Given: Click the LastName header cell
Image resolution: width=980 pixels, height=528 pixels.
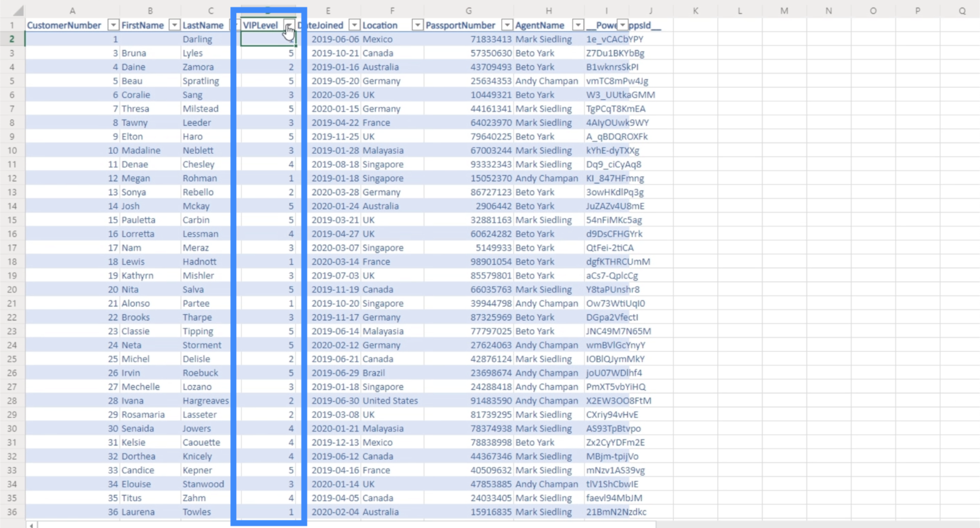Looking at the screenshot, I should [210, 25].
